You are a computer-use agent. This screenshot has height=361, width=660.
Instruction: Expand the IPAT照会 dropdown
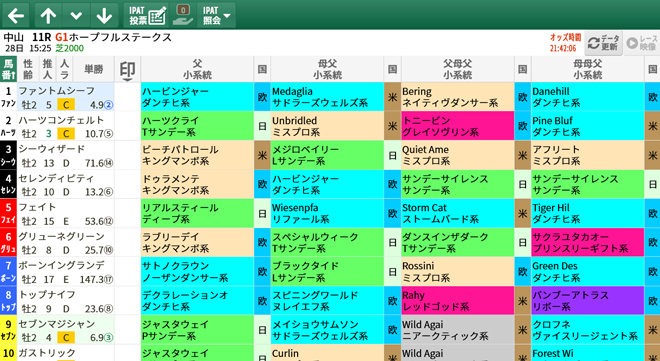click(x=216, y=16)
